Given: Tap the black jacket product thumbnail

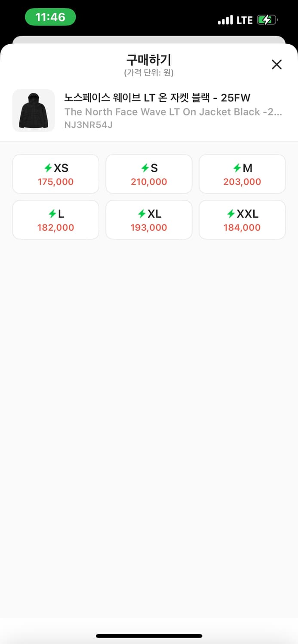Looking at the screenshot, I should point(34,110).
